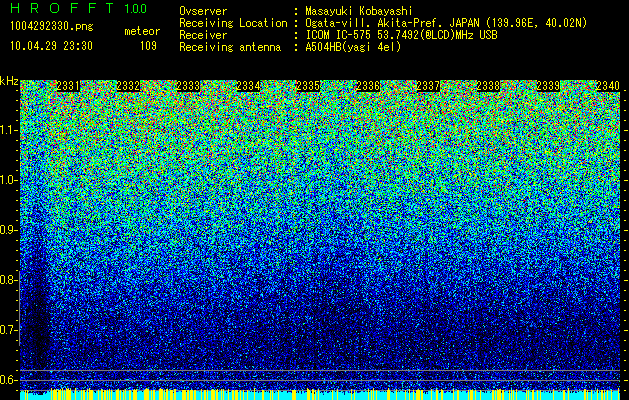Screen dimensions: 629x400
Task: Click the 2339 time marker
Action: [x=548, y=86]
